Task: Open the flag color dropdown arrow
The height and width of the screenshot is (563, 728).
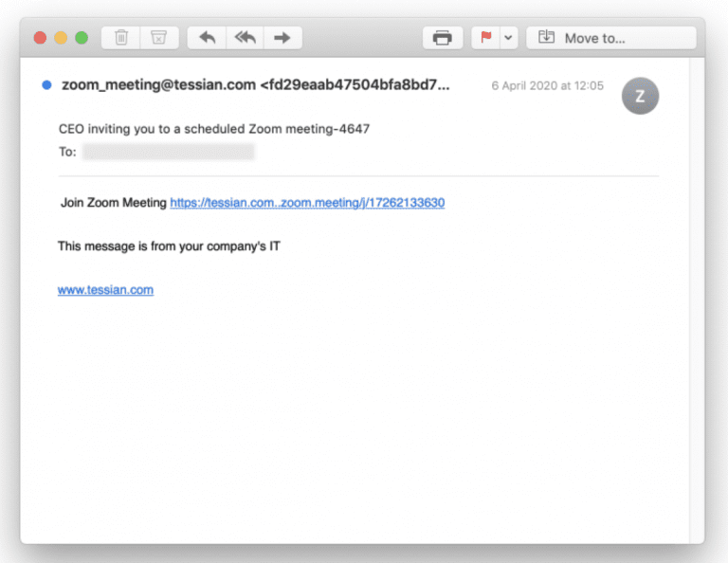Action: coord(508,38)
